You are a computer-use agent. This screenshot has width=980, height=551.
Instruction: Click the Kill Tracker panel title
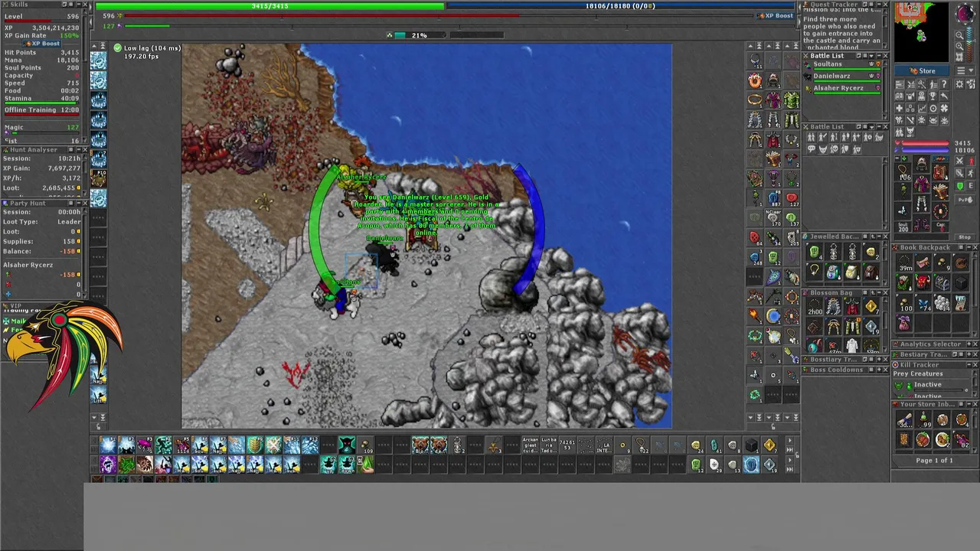click(x=920, y=364)
